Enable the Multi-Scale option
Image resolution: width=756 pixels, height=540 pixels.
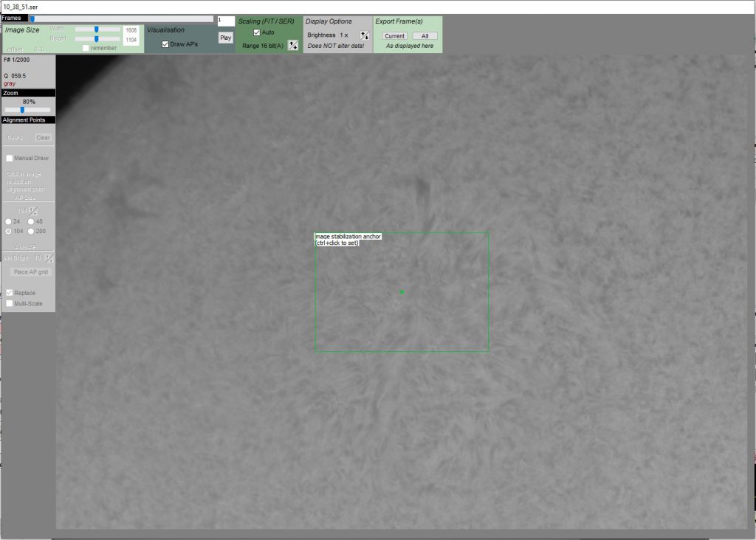(10, 303)
